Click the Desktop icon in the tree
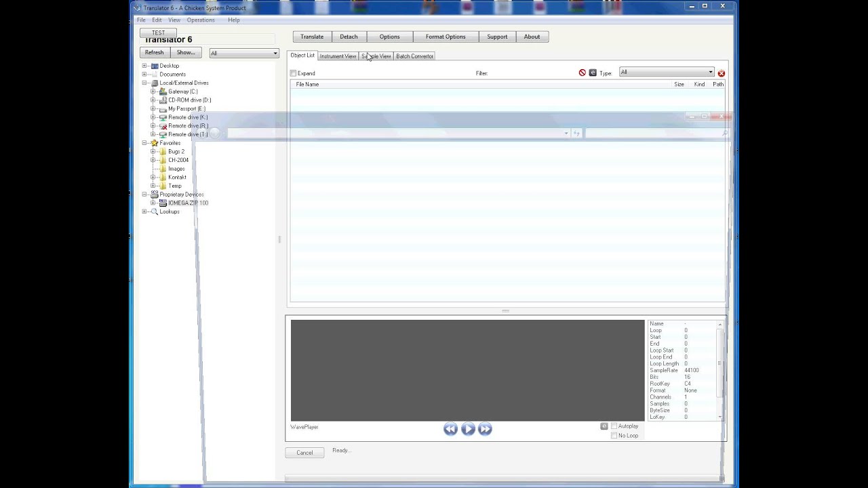Screen dimensions: 868x488 [155, 66]
